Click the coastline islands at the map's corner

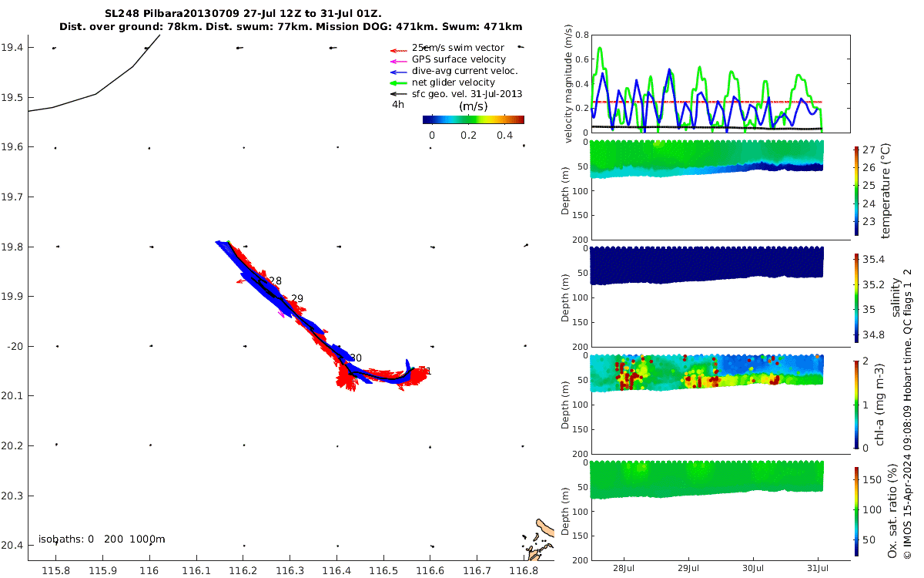(539, 539)
